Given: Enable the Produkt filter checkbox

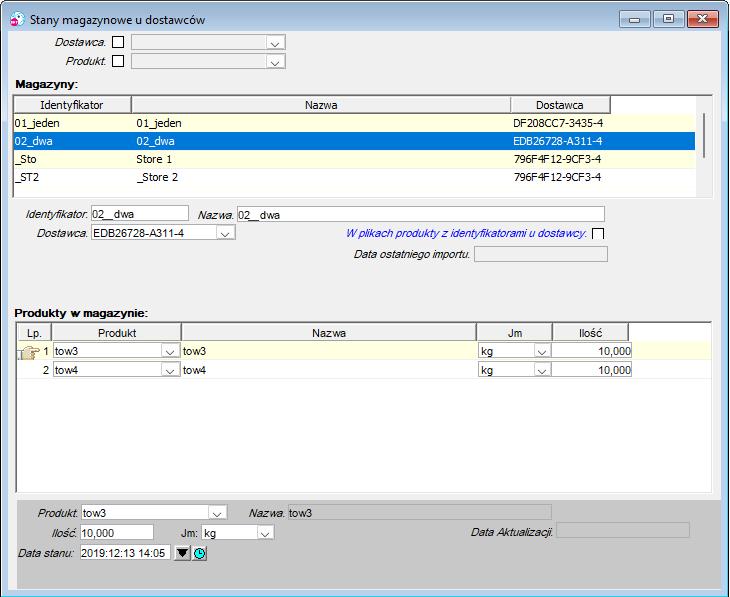Looking at the screenshot, I should point(118,61).
